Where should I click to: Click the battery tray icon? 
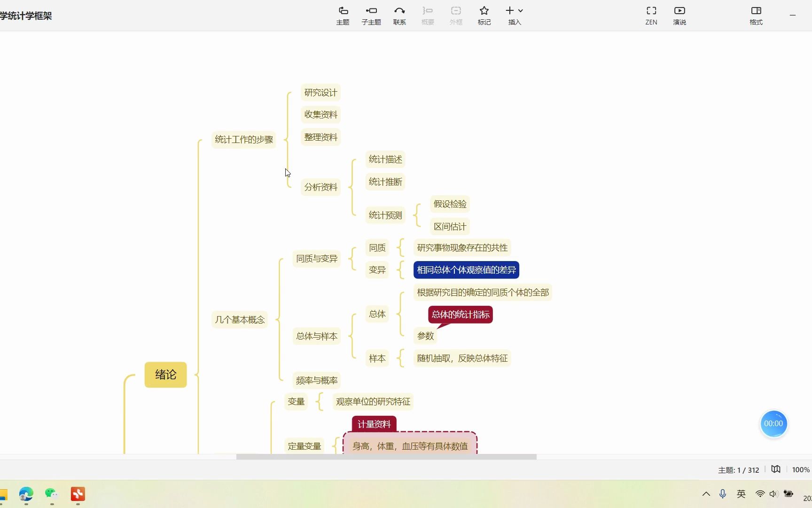click(x=789, y=494)
